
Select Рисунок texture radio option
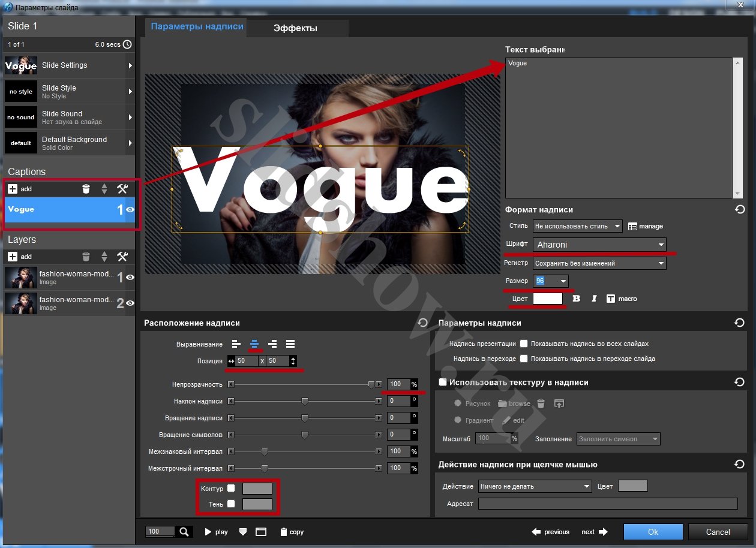(458, 404)
